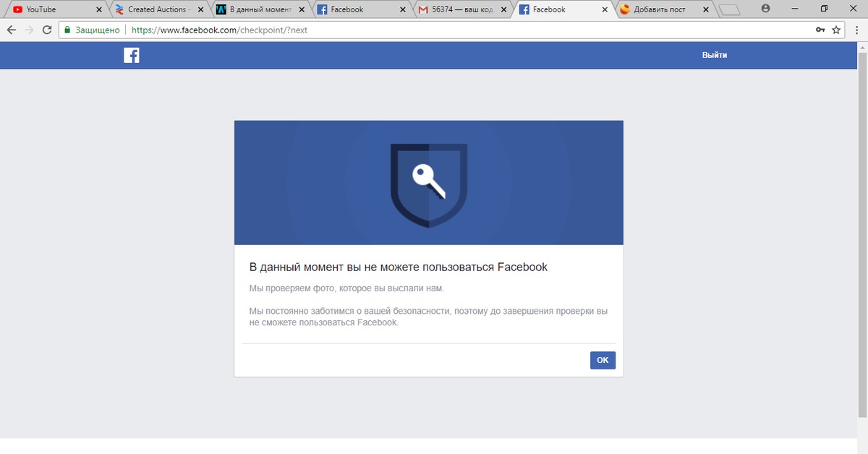868x454 pixels.
Task: Click the Gmail tab favicon
Action: pos(423,9)
